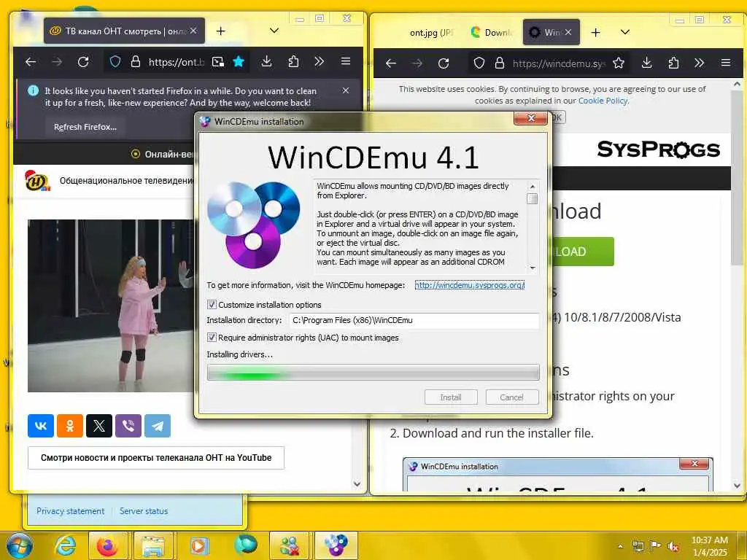Switch to Download tab with Edge icon
747x560 pixels.
492,32
